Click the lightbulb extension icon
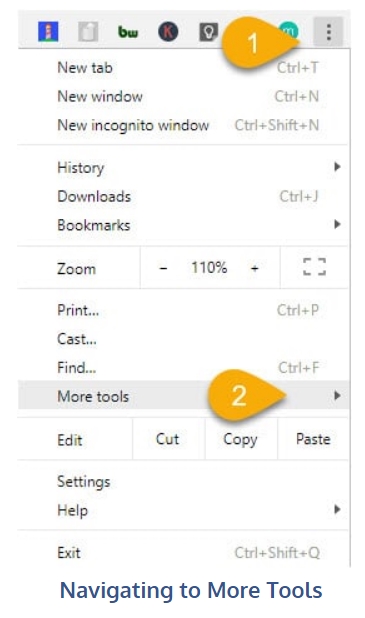Image resolution: width=365 pixels, height=618 pixels. pos(209,32)
